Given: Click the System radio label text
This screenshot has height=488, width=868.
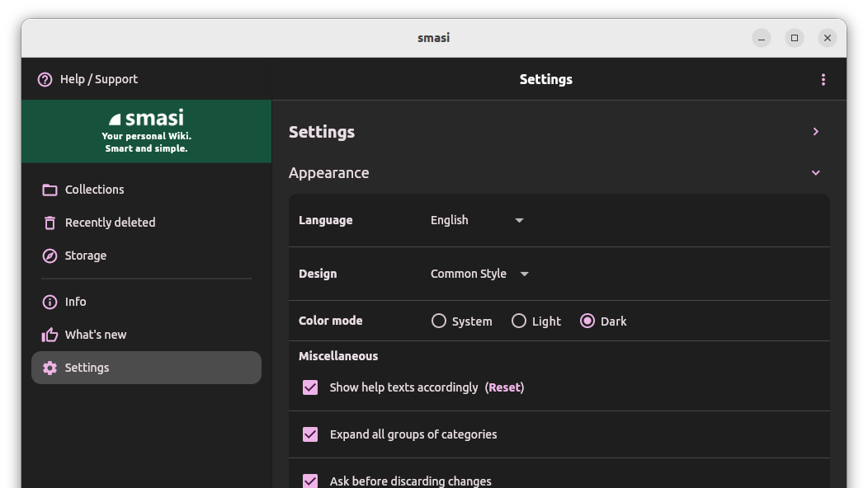Looking at the screenshot, I should click(472, 321).
